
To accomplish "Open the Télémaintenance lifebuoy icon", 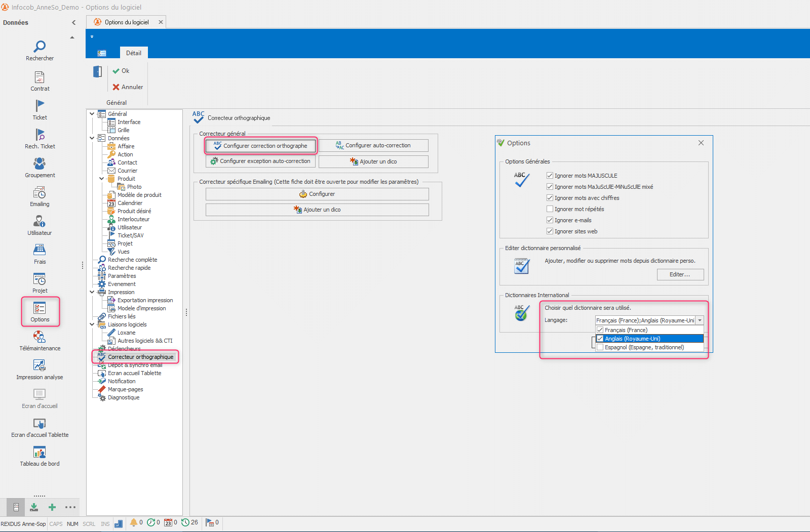I will click(40, 337).
